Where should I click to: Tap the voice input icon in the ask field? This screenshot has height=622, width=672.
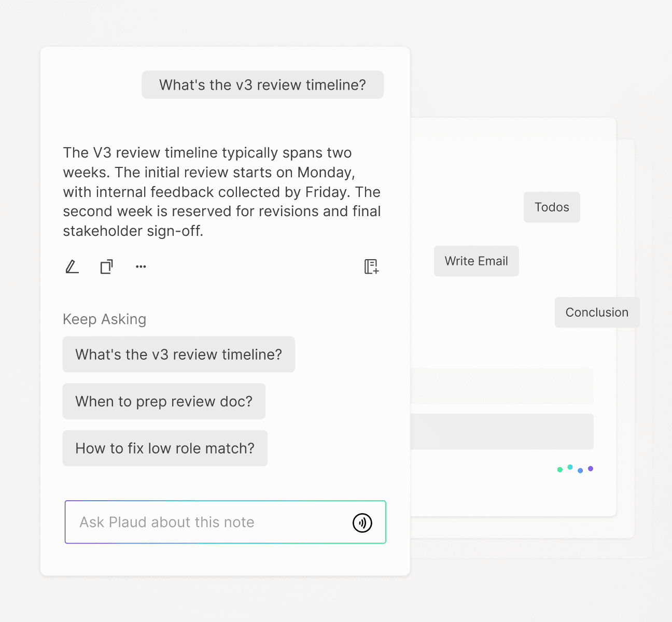pyautogui.click(x=362, y=522)
